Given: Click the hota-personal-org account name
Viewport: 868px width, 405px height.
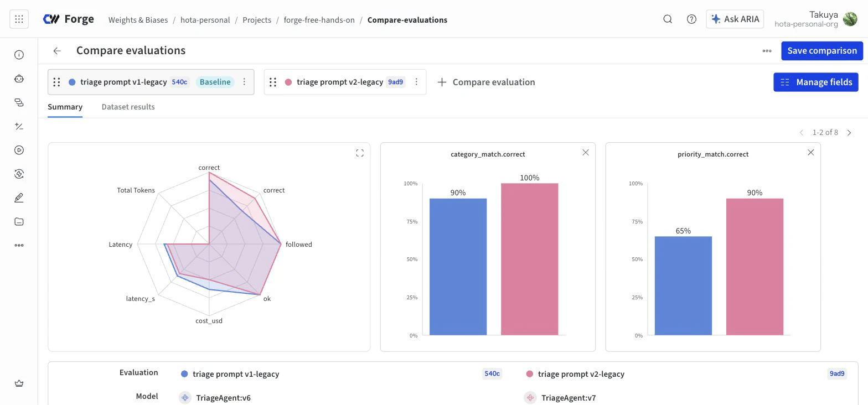Looking at the screenshot, I should click(x=806, y=24).
